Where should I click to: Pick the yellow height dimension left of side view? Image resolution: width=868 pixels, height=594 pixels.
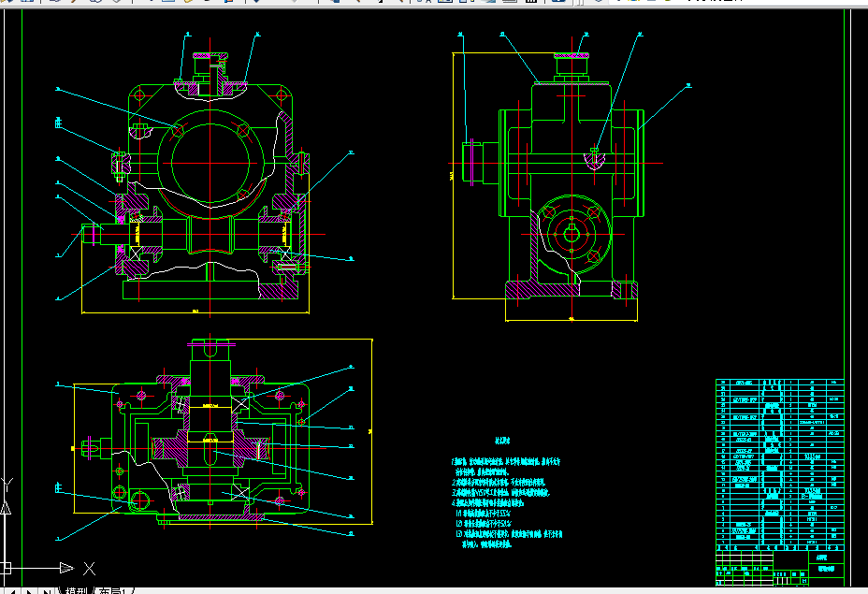click(x=453, y=178)
